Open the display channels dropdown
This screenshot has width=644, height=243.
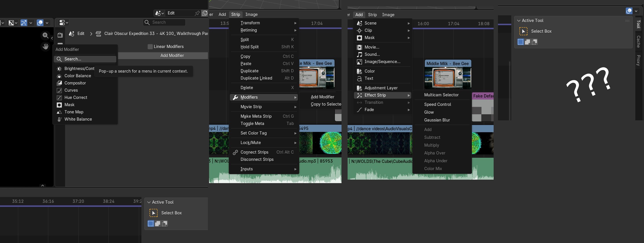13,23
